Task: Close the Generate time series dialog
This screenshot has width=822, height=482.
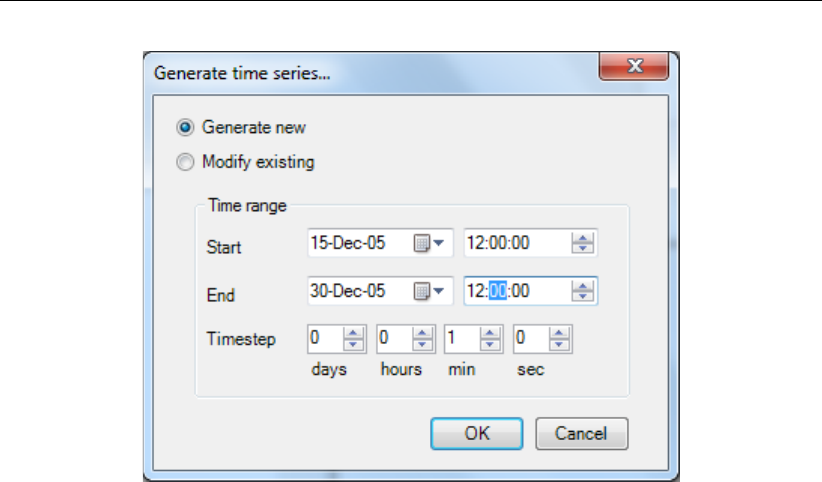Action: coord(633,68)
